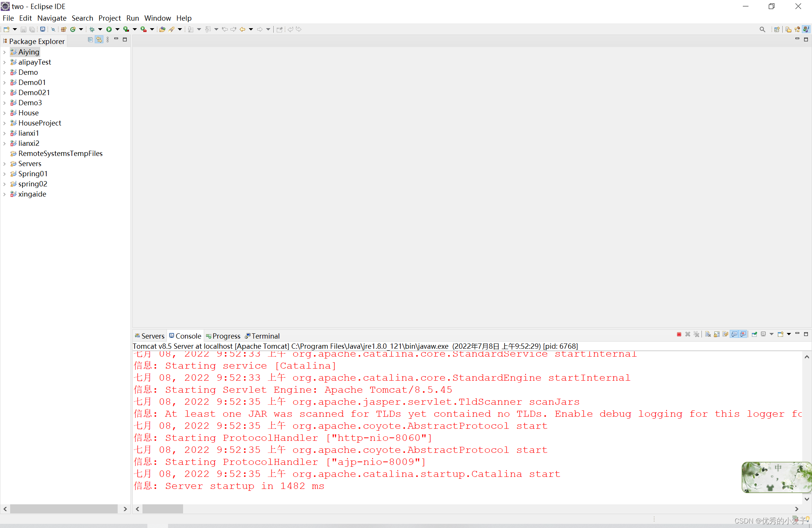This screenshot has width=812, height=528.
Task: Select the xingaide project
Action: pos(32,194)
